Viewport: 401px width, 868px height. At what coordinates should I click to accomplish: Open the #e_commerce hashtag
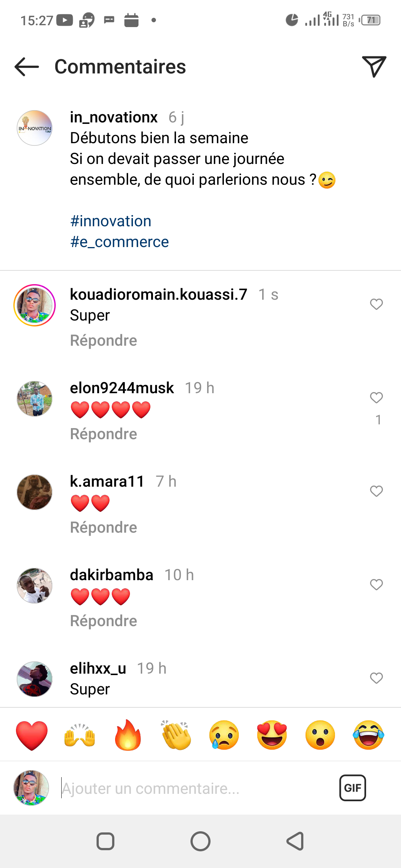tap(120, 242)
